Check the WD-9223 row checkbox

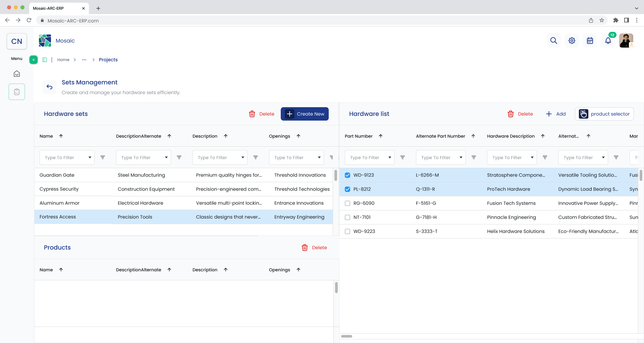pyautogui.click(x=347, y=231)
